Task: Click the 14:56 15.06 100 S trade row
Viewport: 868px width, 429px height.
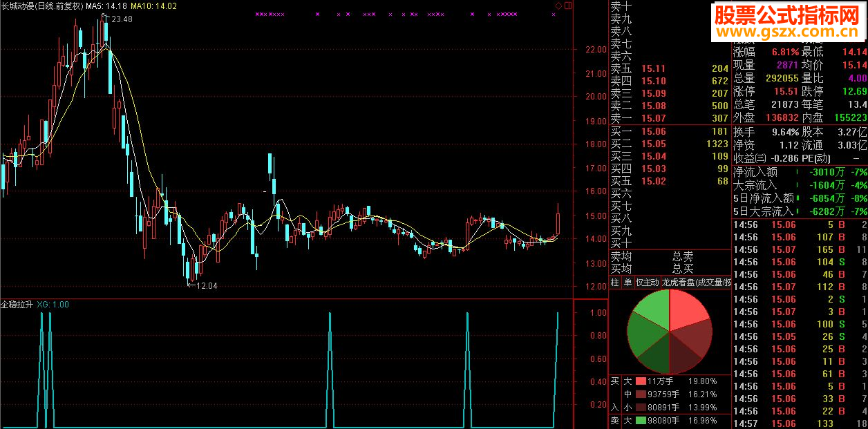Action: tap(800, 324)
